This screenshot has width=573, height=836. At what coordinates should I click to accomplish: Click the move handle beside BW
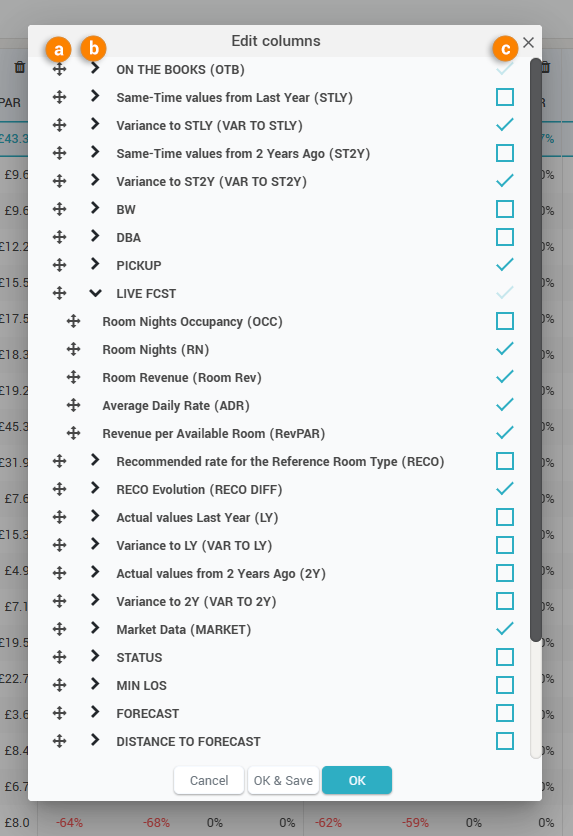[x=59, y=209]
